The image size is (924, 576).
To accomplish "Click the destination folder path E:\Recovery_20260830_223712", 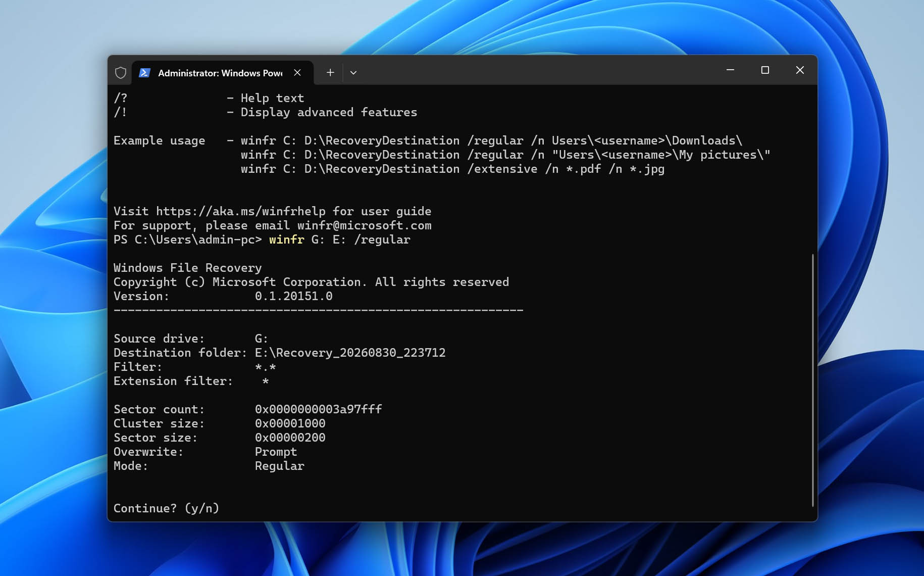I will coord(350,353).
